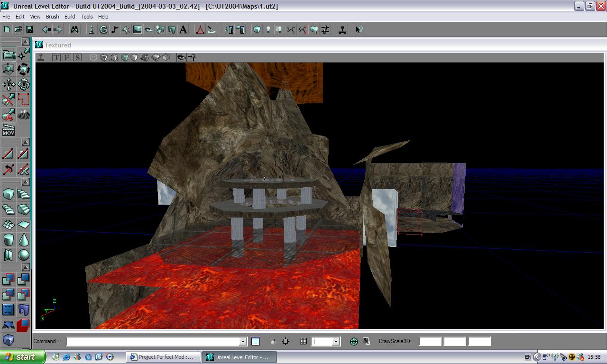
Task: Expand the Command history dropdown
Action: [x=243, y=341]
